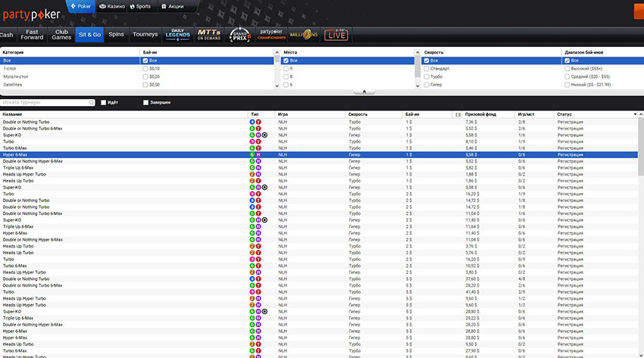Screen dimensions: 644x358
Task: Select the partypoker Championships icon
Action: click(270, 34)
